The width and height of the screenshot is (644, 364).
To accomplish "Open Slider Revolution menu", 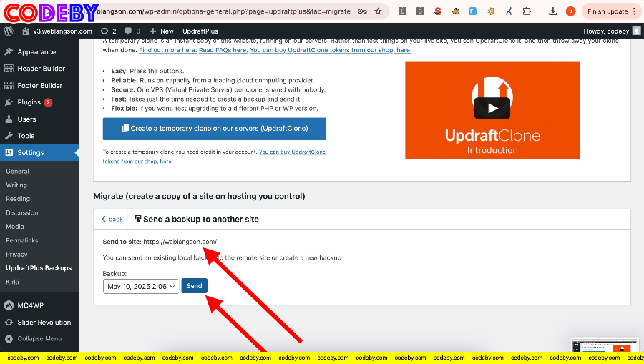I will click(44, 323).
